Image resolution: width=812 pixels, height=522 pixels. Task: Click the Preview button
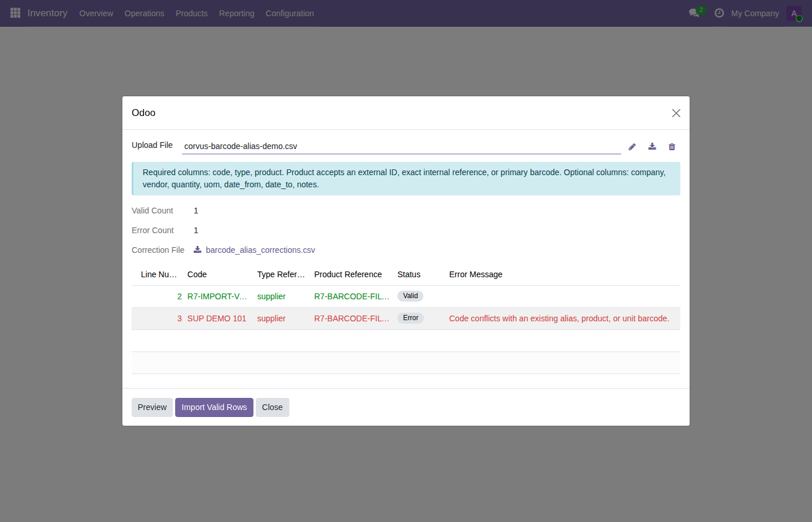coord(152,407)
